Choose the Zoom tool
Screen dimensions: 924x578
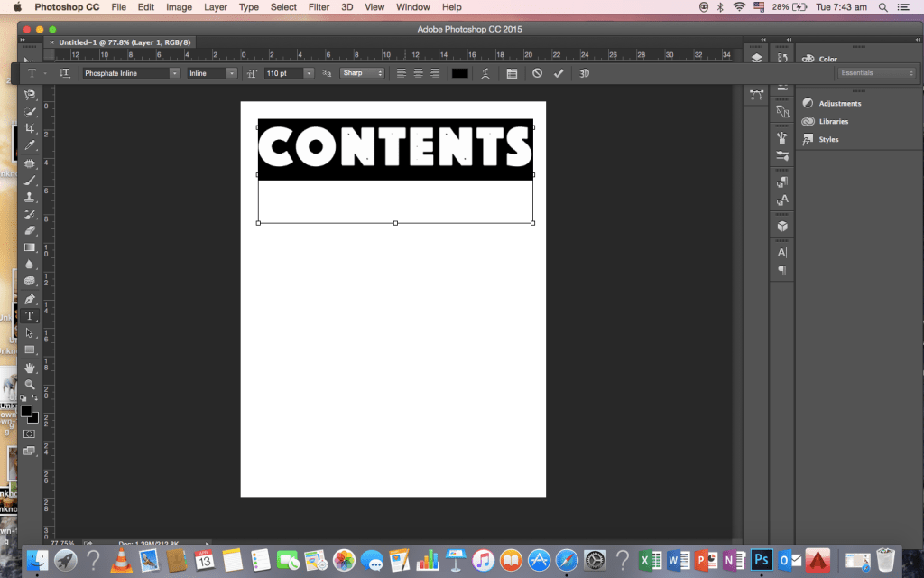pos(30,384)
